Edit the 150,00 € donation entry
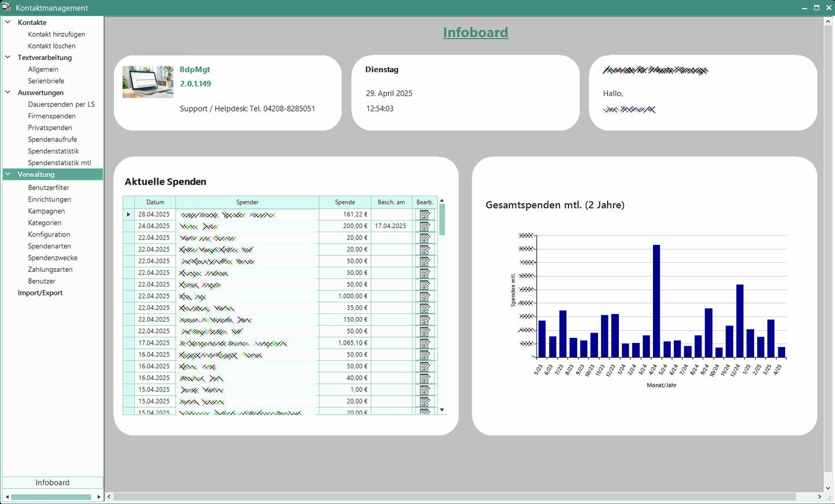 [425, 320]
